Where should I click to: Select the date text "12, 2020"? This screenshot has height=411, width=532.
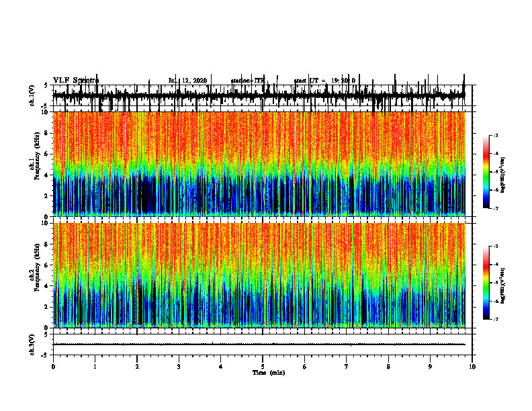[194, 81]
